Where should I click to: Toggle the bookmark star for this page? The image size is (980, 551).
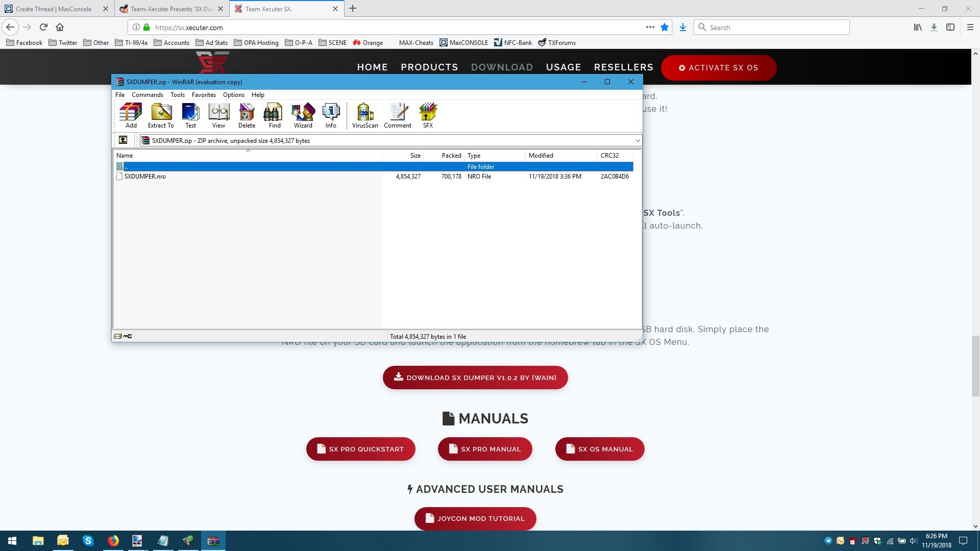[664, 28]
